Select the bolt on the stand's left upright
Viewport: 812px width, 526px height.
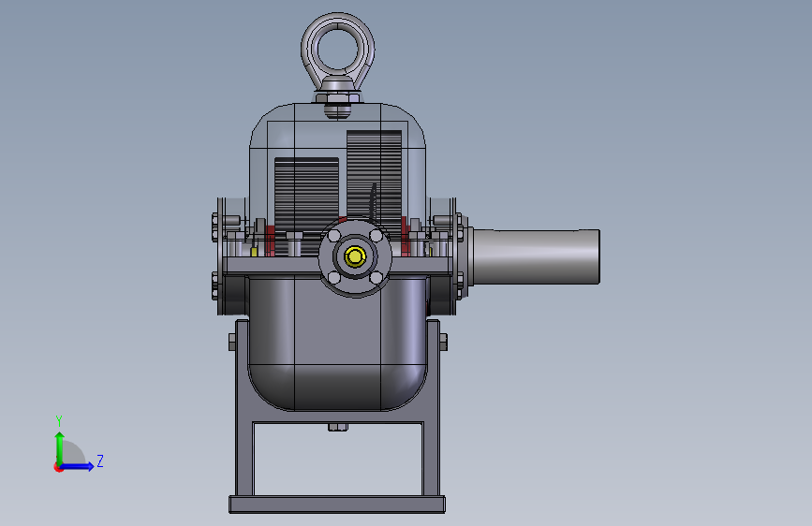[x=232, y=342]
